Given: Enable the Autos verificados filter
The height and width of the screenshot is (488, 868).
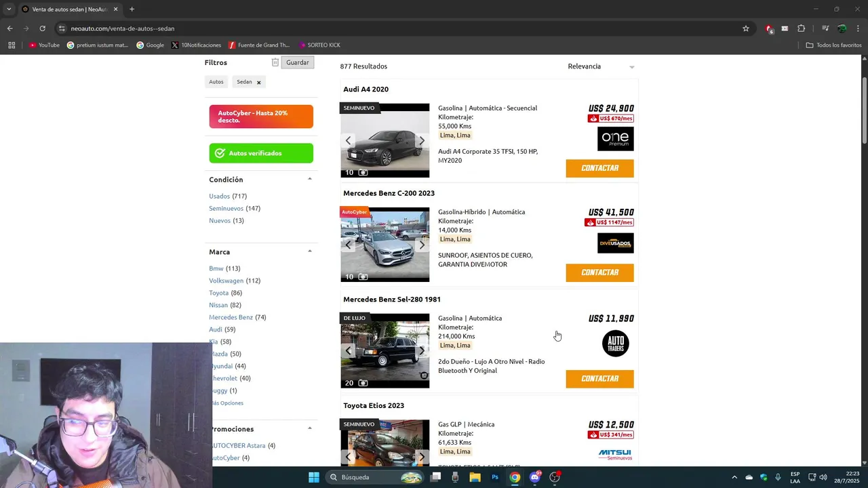Looking at the screenshot, I should [261, 153].
